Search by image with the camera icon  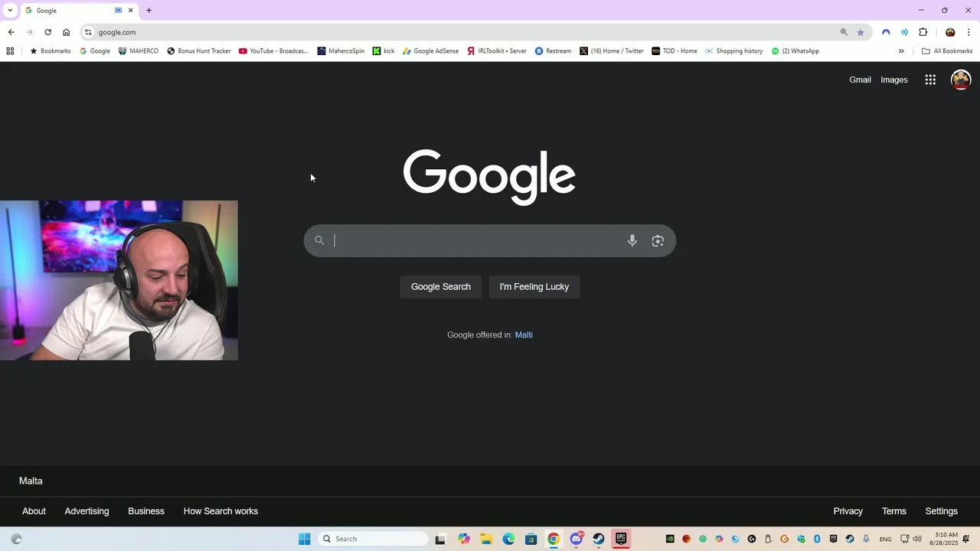[658, 240]
